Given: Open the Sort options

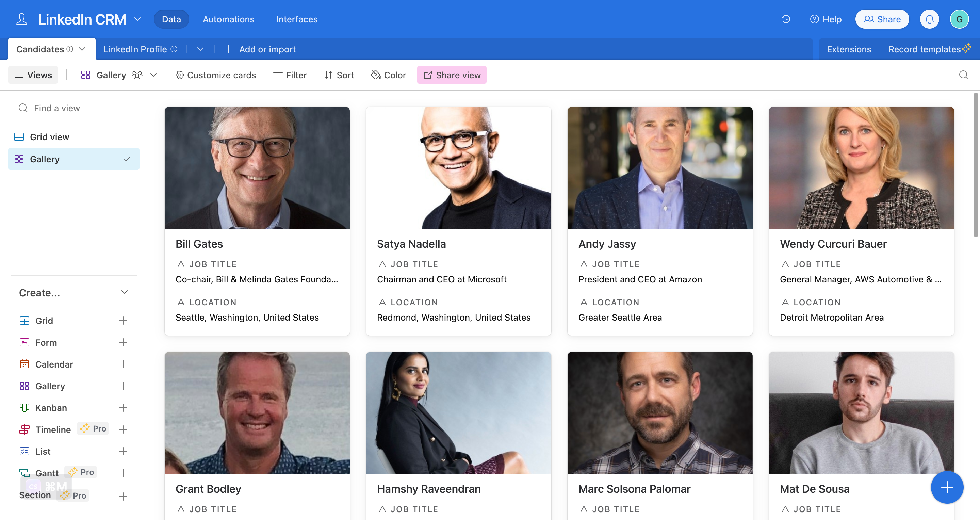Looking at the screenshot, I should point(339,75).
